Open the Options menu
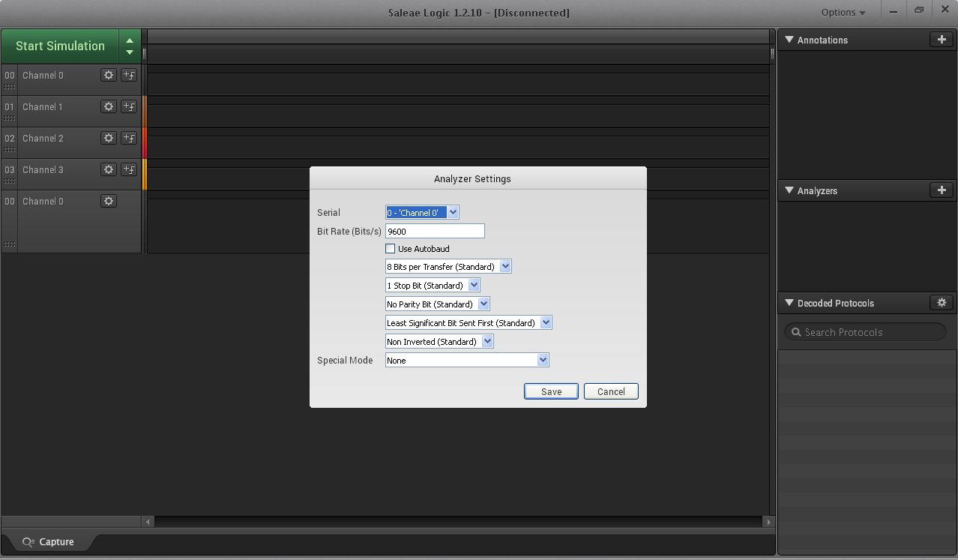This screenshot has width=958, height=560. pyautogui.click(x=843, y=12)
